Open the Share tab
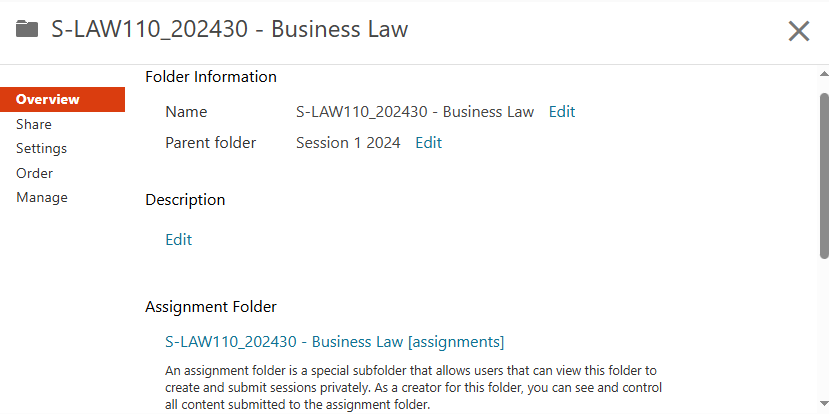This screenshot has width=829, height=414. click(x=34, y=124)
